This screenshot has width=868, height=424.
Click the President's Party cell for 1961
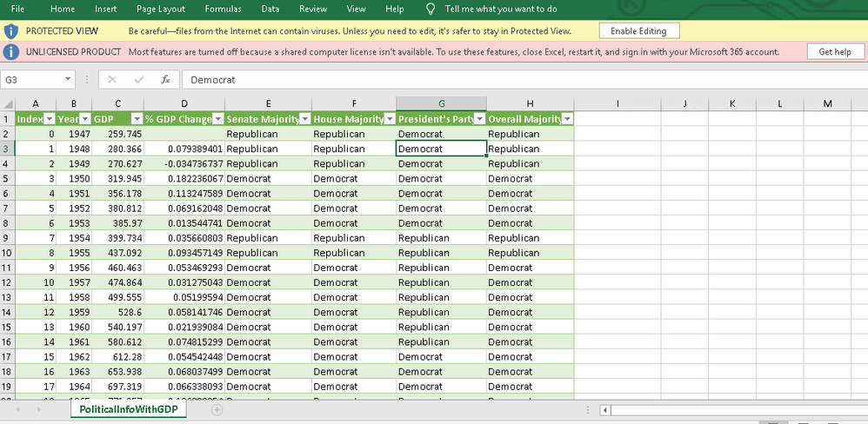[442, 342]
